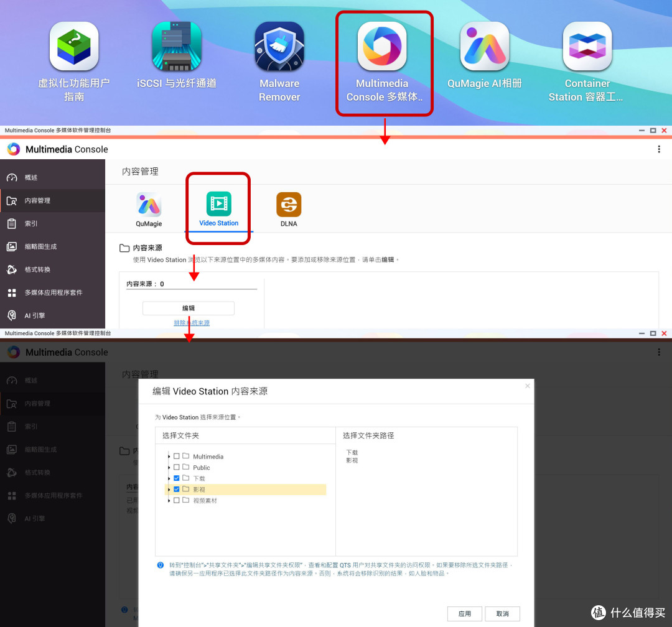Open three-dot menu in the dimmed Multimedia Console window
The height and width of the screenshot is (627, 672).
(659, 352)
